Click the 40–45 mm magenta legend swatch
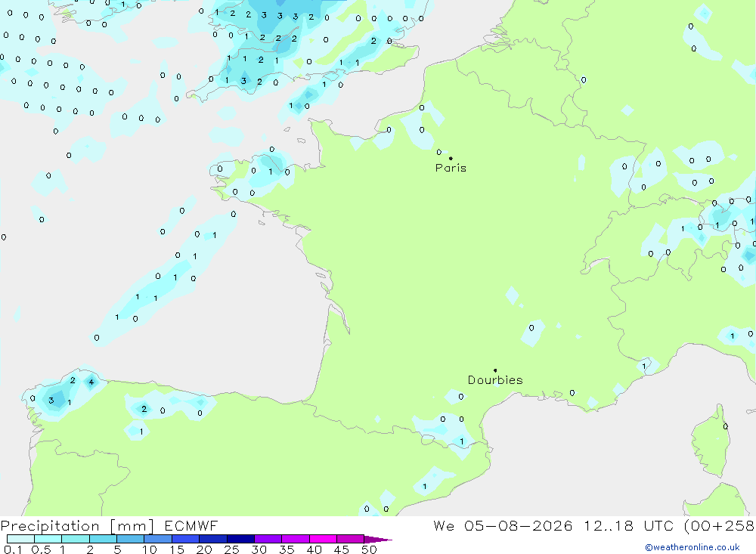This screenshot has height=554, width=756. pyautogui.click(x=323, y=539)
